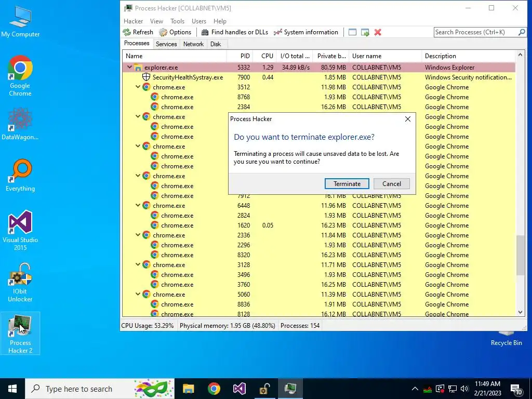Close the Process Hacker confirmation dialog
Image resolution: width=532 pixels, height=399 pixels.
coord(408,119)
